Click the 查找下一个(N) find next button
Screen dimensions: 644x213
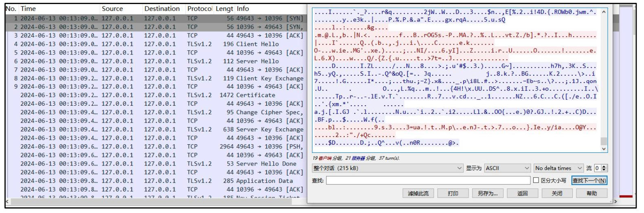[x=589, y=180]
